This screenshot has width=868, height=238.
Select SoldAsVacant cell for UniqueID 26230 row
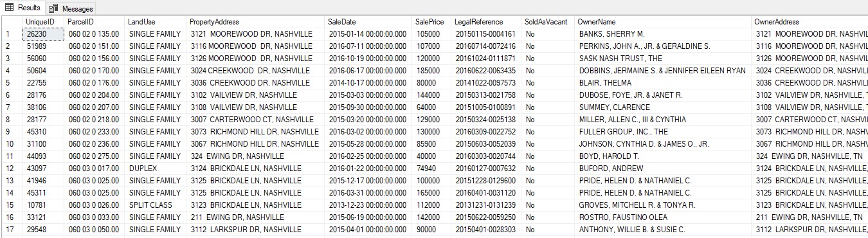tap(548, 34)
